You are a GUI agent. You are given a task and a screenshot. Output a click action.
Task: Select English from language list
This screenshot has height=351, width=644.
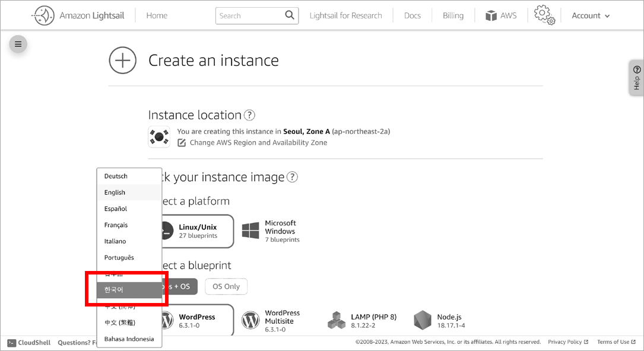pos(129,192)
